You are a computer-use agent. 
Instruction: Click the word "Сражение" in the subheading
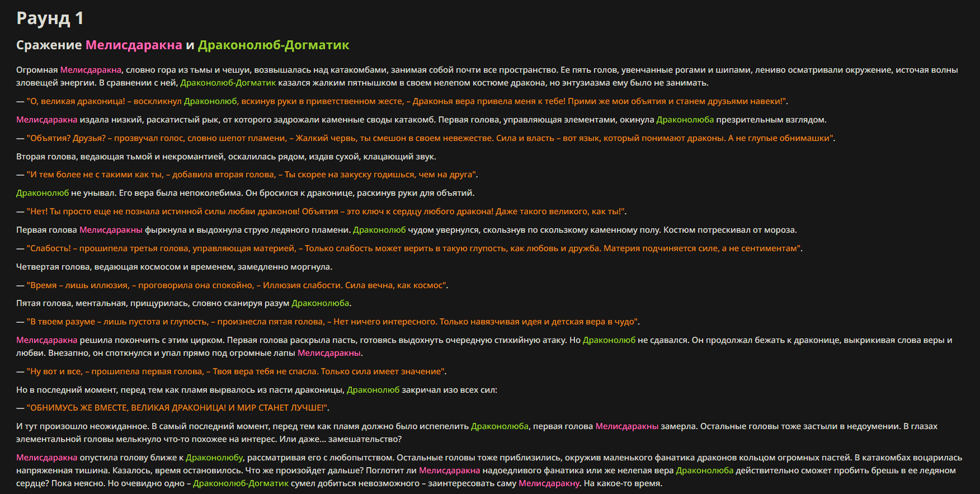[49, 45]
